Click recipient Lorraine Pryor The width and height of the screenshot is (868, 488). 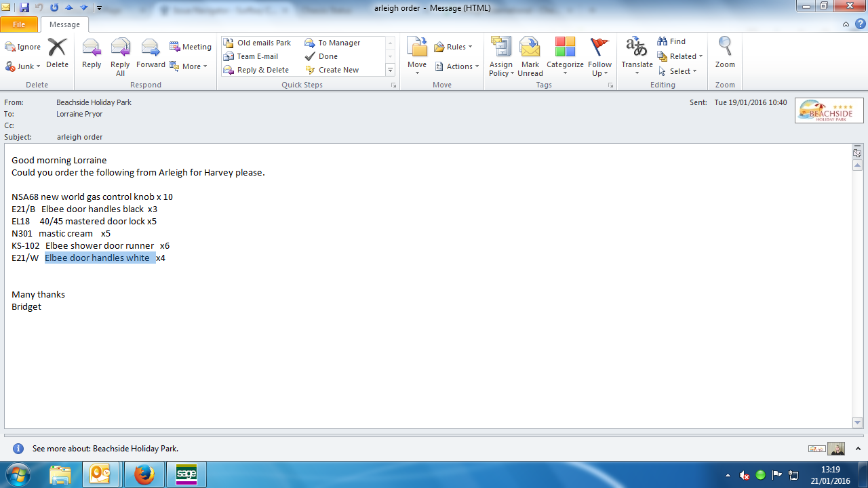(x=79, y=114)
